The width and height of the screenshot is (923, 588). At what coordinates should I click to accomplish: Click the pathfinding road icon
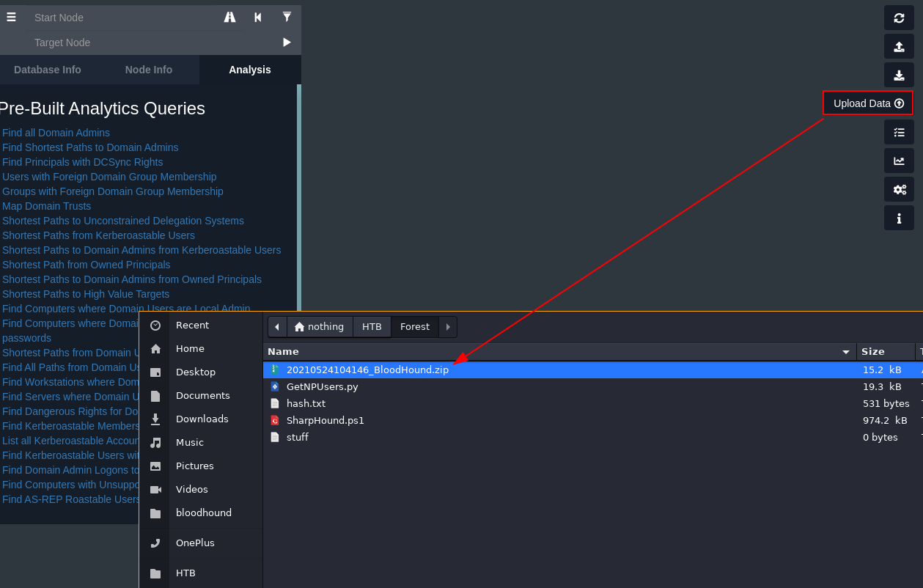(229, 17)
